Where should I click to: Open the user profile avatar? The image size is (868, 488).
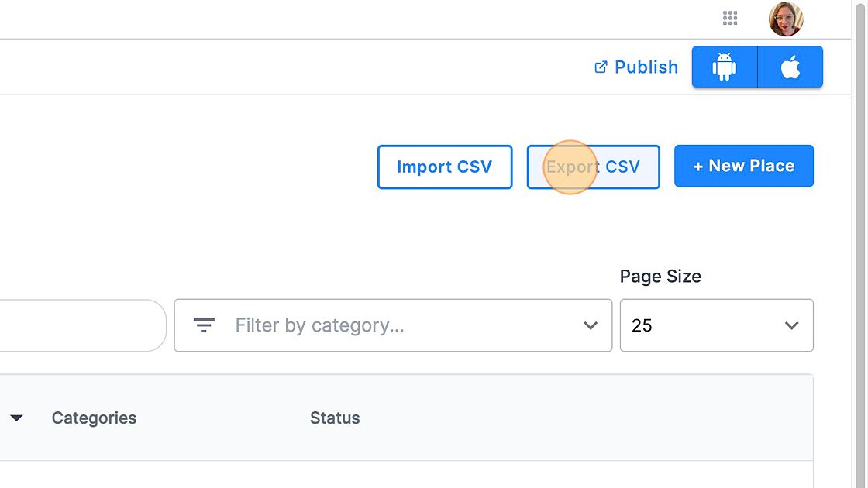pos(785,19)
